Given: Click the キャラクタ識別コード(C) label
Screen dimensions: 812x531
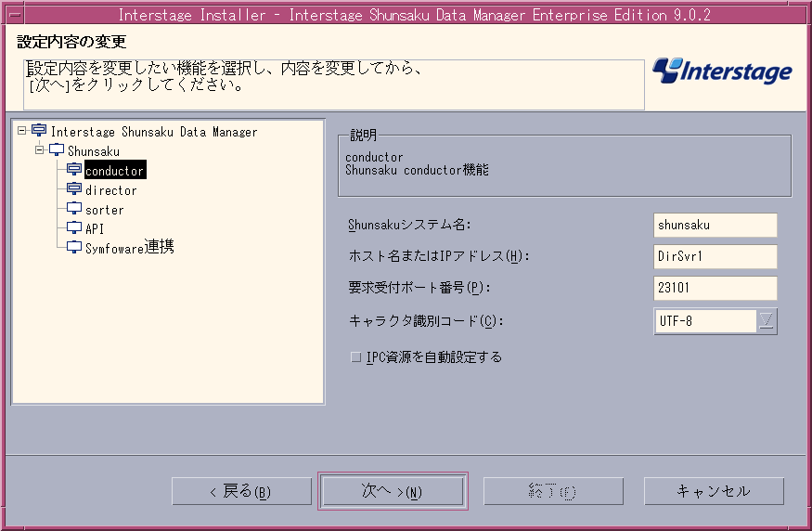Looking at the screenshot, I should (426, 321).
